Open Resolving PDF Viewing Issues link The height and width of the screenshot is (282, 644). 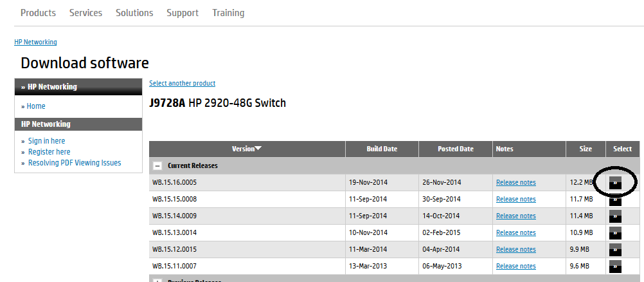point(75,163)
